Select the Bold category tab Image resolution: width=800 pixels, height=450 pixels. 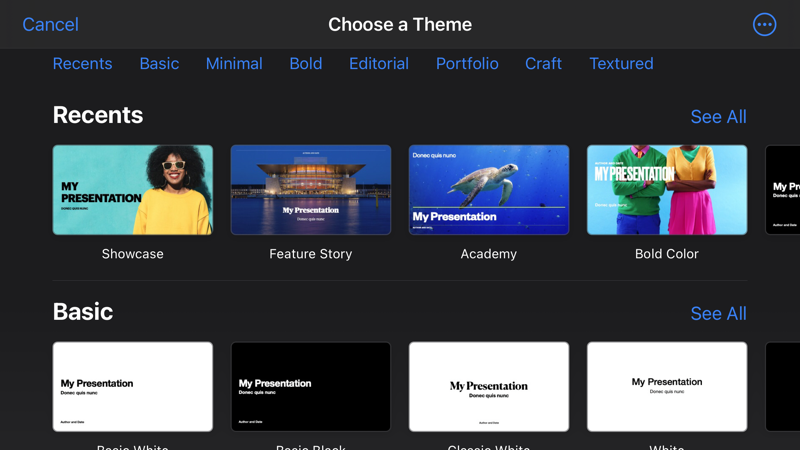click(306, 63)
